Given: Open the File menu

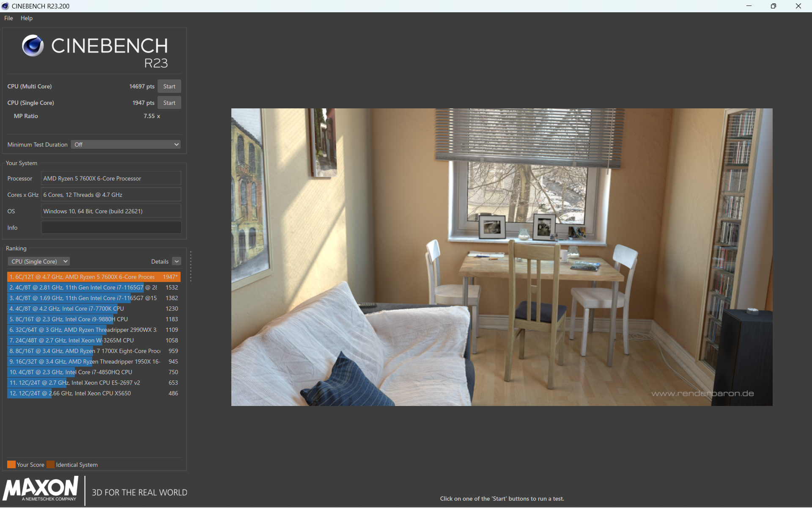Looking at the screenshot, I should (x=8, y=18).
